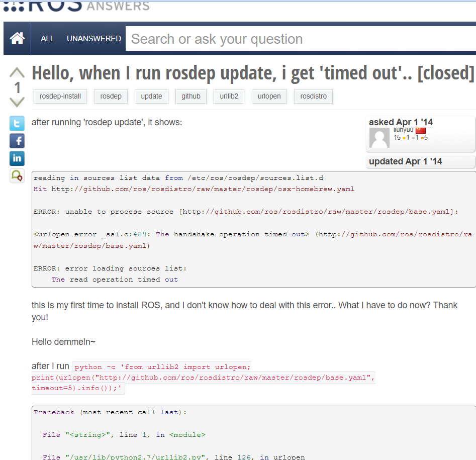Open the UNANSWERED questions tab
This screenshot has width=476, height=460.
tap(94, 39)
